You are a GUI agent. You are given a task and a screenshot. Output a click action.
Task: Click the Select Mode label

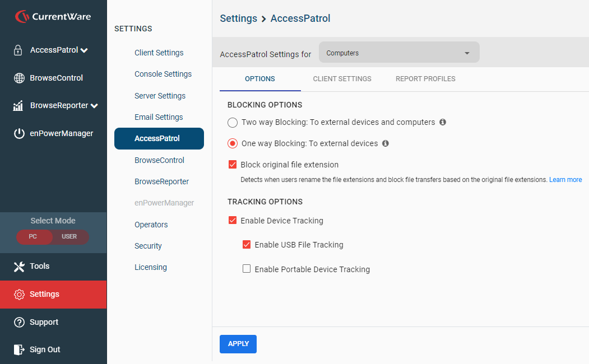[53, 221]
